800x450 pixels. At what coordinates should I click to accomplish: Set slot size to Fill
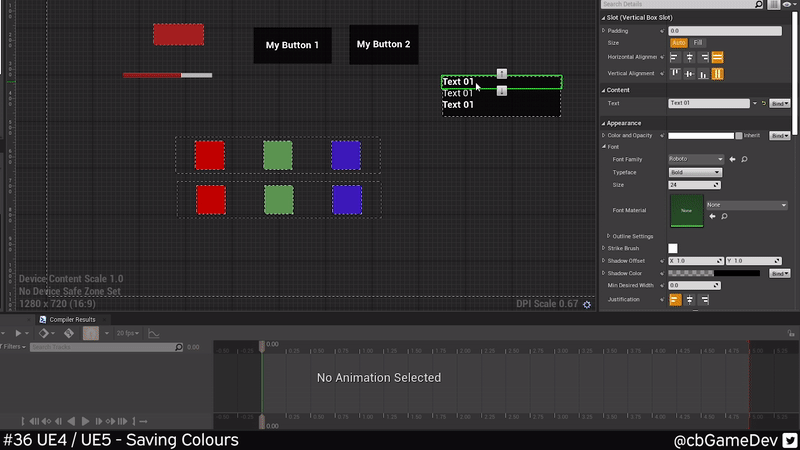pyautogui.click(x=698, y=43)
